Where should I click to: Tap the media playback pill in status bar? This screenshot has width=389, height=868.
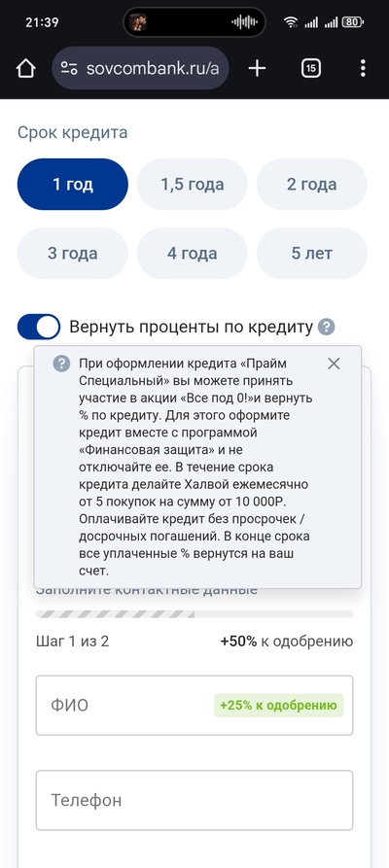(194, 22)
